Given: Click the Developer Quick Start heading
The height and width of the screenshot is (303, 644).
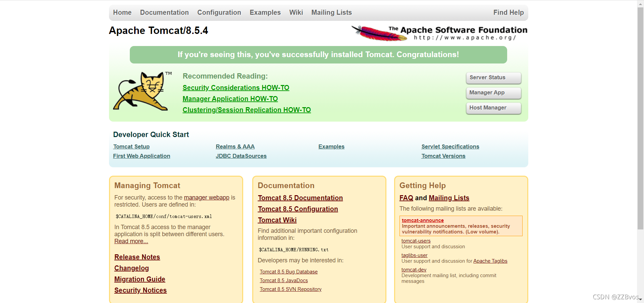Looking at the screenshot, I should point(151,135).
